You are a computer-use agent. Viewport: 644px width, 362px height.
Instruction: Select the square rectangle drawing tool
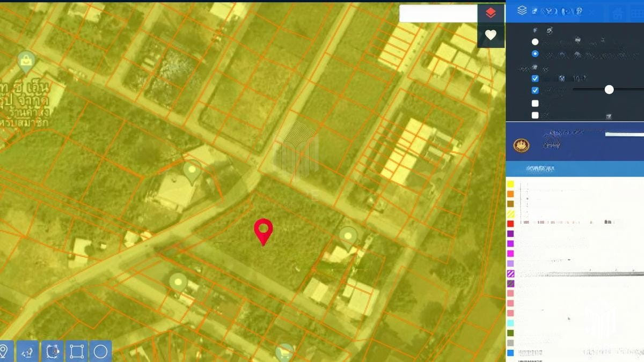coord(77,351)
